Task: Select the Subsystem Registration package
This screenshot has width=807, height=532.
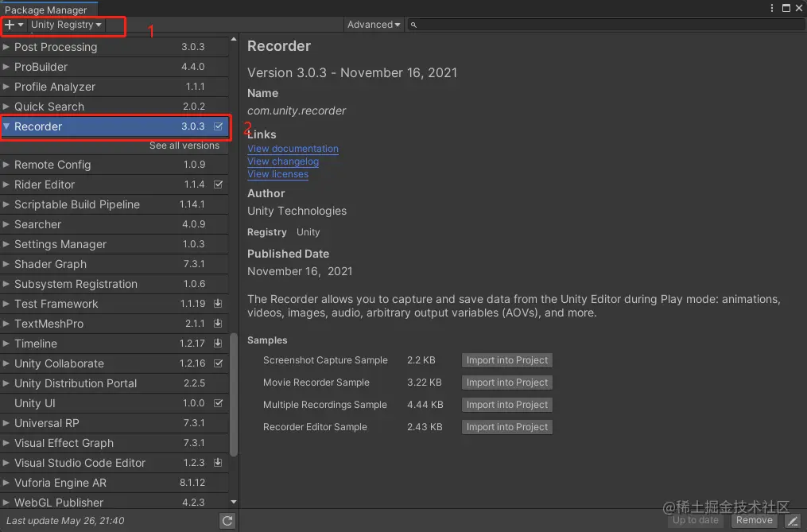Action: [x=114, y=284]
